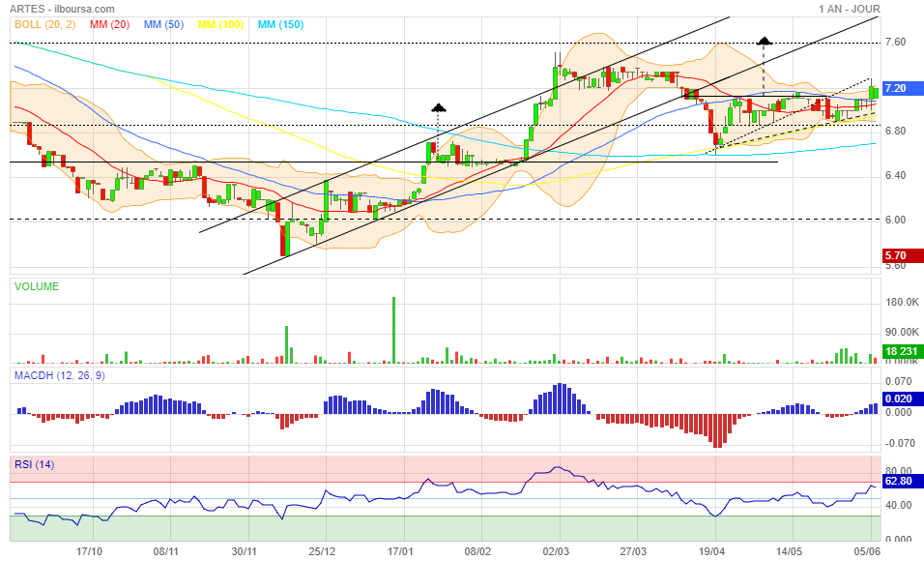Click the 25/12 date axis label
Screen dimensions: 924x561
pos(323,551)
